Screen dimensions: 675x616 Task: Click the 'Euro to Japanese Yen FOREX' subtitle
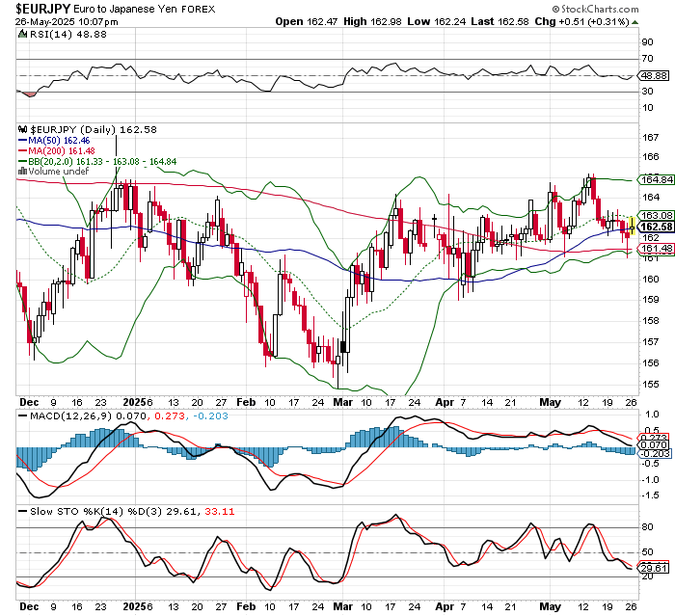point(145,9)
